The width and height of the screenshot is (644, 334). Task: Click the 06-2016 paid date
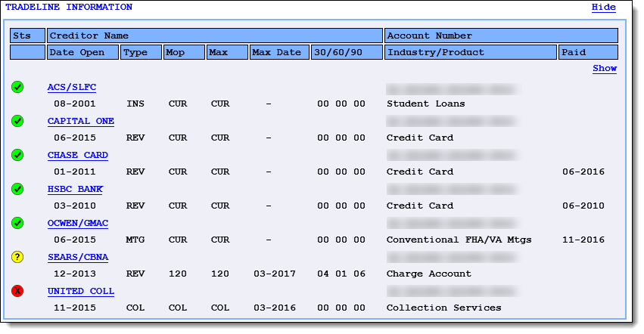(583, 172)
